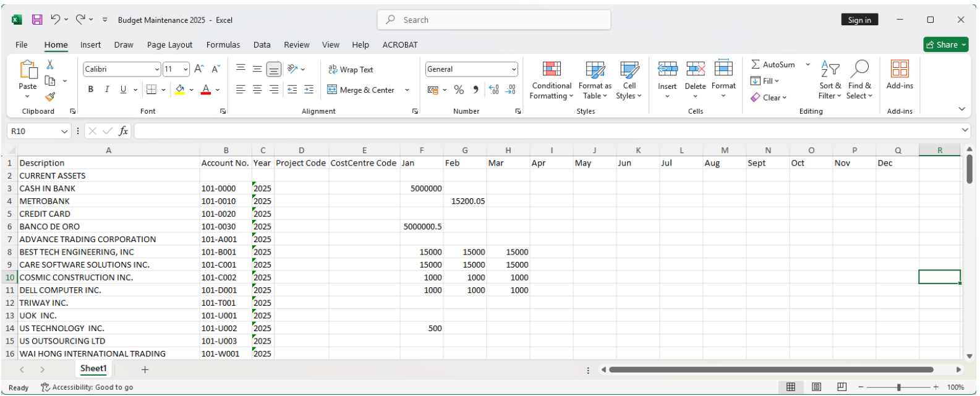Open the Formulas tab
This screenshot has width=980, height=396.
point(223,44)
